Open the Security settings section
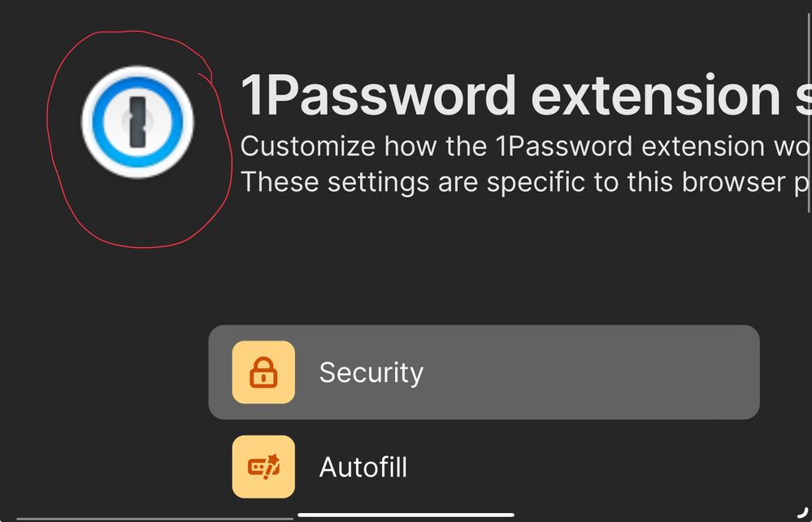The height and width of the screenshot is (522, 812). coord(484,372)
